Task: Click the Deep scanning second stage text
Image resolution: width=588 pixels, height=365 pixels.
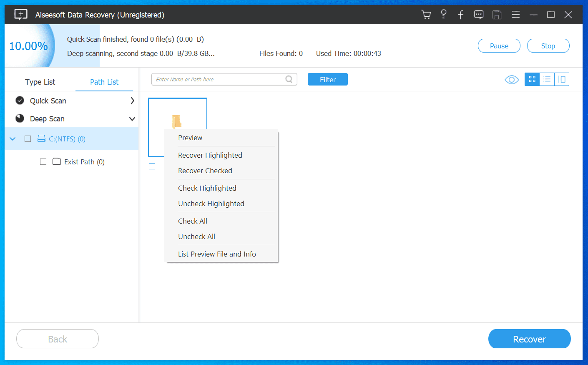Action: tap(141, 53)
